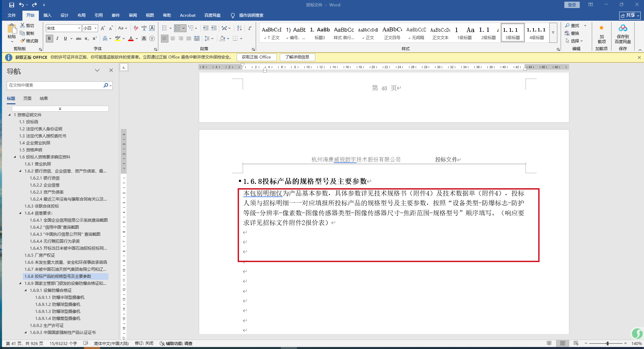Apply the 1级标题 style from gallery
Screen dimensions: 644x349
pyautogui.click(x=465, y=33)
